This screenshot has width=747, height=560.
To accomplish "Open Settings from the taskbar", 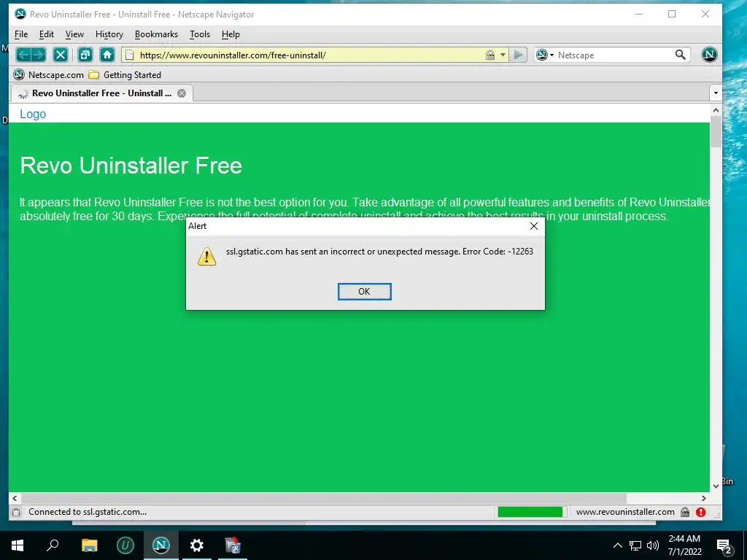I will 197,545.
